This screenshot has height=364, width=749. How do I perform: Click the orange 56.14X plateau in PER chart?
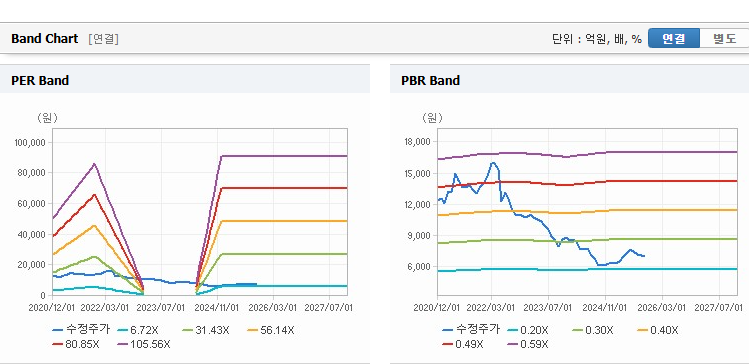click(x=284, y=221)
